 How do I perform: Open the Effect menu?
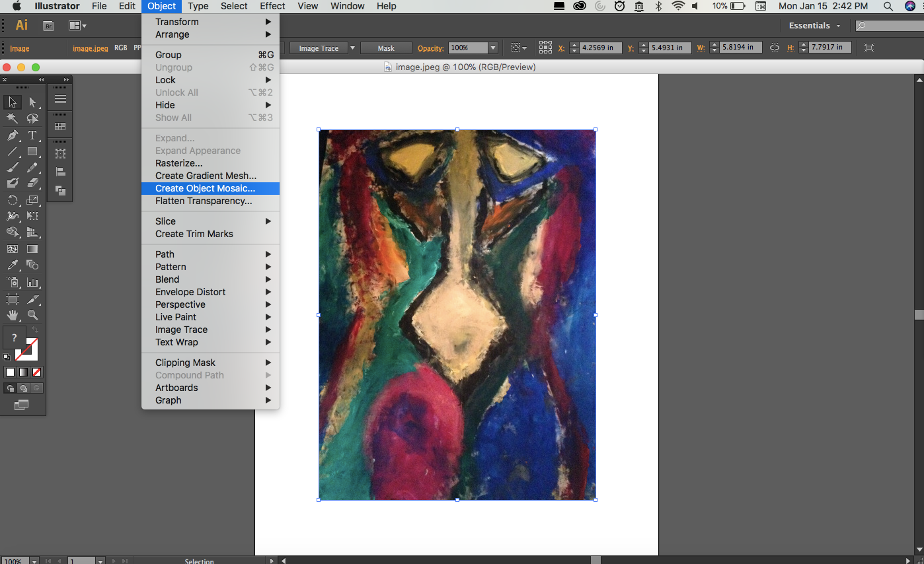272,6
